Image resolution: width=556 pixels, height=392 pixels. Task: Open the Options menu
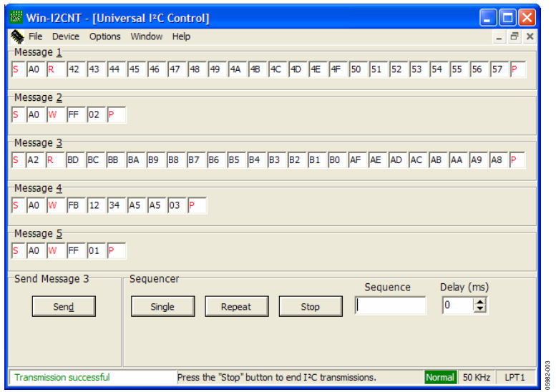pyautogui.click(x=104, y=36)
